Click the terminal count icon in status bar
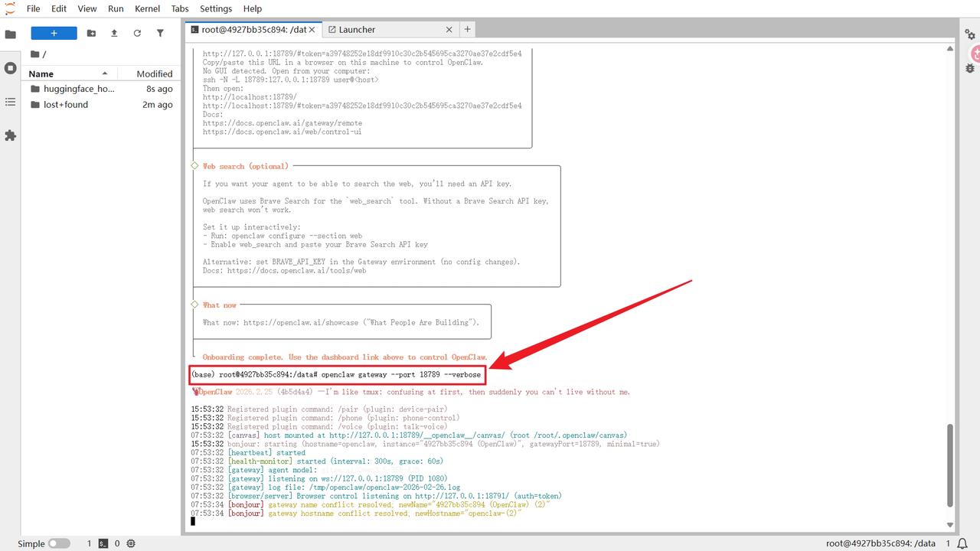Viewport: 980px width, 551px height. 103,543
